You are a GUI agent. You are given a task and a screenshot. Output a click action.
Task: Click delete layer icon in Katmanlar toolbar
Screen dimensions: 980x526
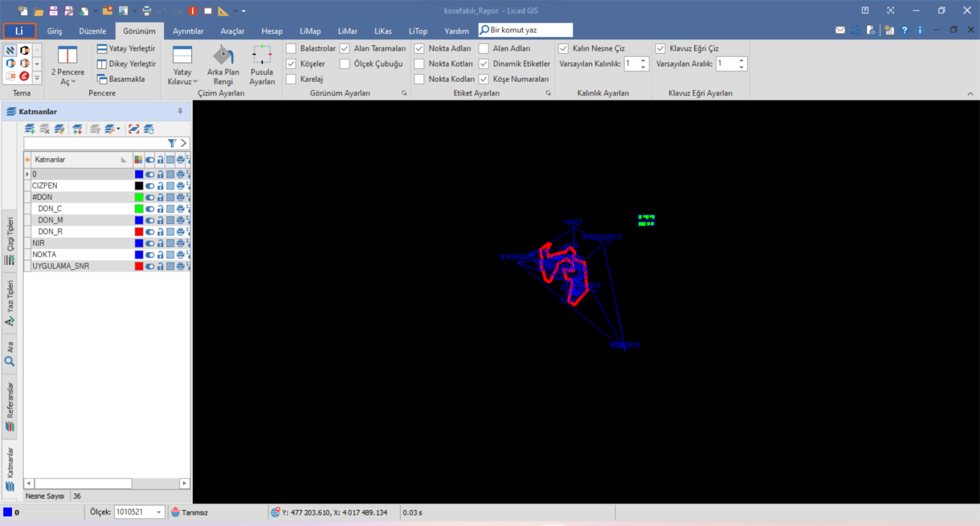point(44,129)
